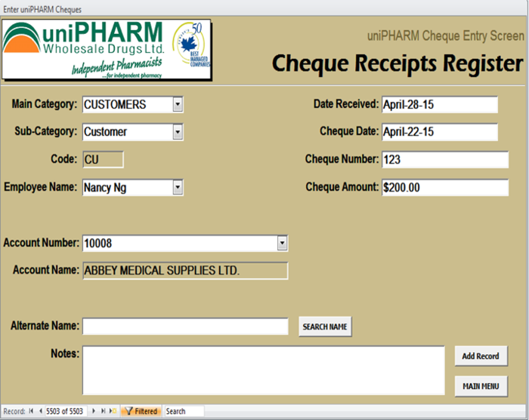Jump to last record arrow
This screenshot has height=420, width=529.
(x=104, y=411)
